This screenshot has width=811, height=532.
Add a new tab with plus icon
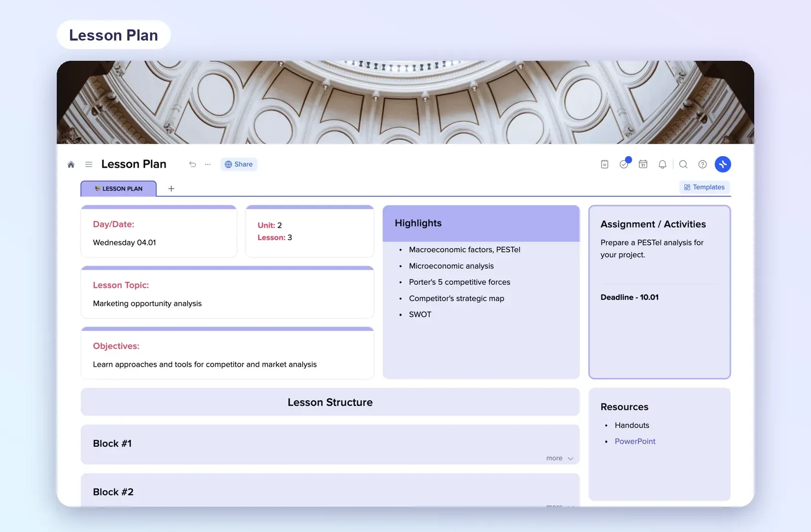tap(171, 188)
